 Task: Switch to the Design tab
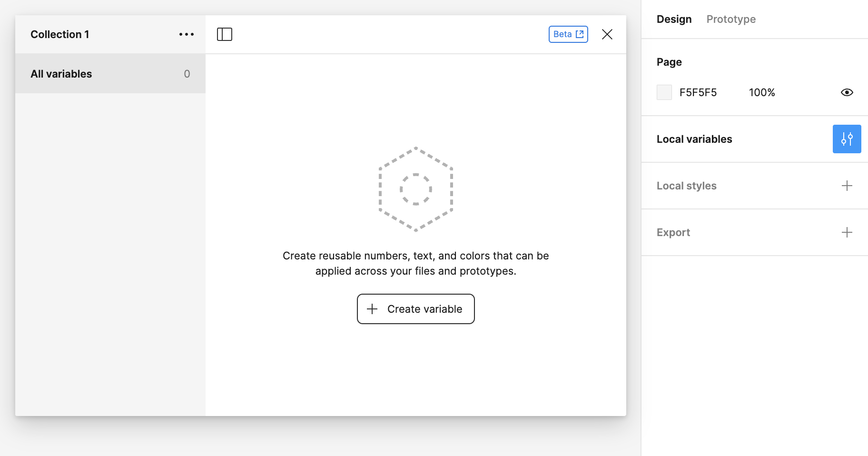click(x=673, y=19)
